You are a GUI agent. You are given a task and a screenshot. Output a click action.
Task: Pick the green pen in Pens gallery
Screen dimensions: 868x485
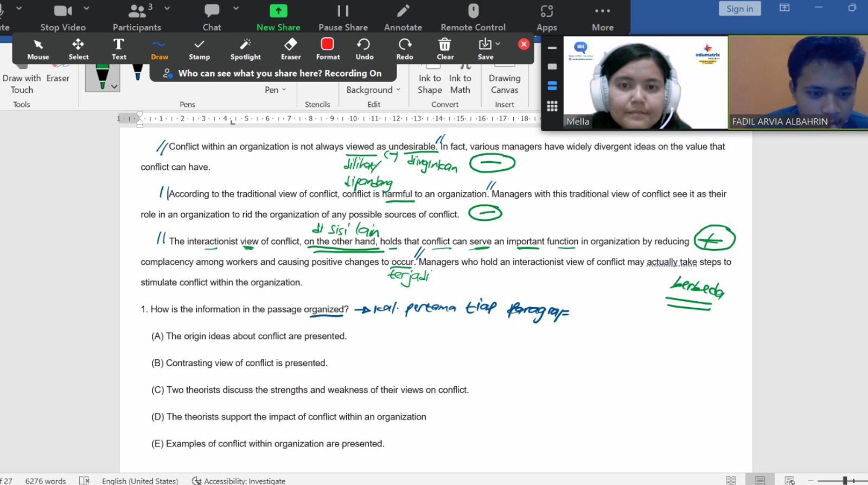(103, 77)
